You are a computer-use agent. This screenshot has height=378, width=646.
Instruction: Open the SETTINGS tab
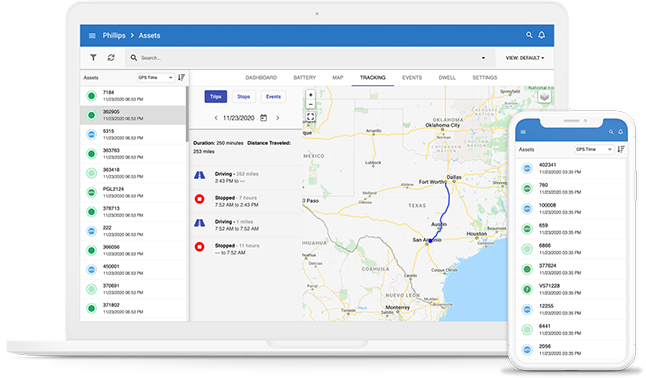coord(484,77)
